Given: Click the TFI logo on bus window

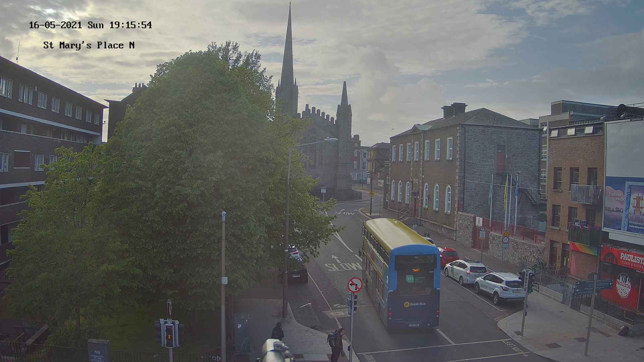Looking at the screenshot, I should 410,278.
